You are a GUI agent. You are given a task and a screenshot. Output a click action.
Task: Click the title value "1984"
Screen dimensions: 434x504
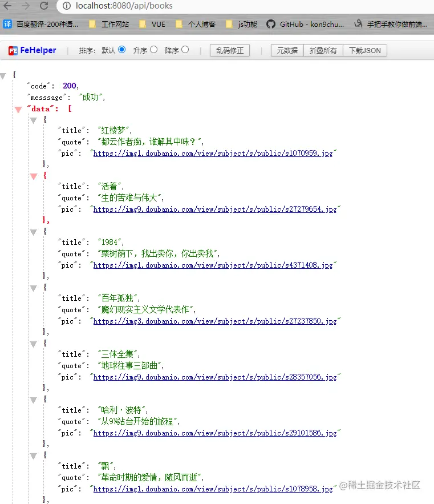109,242
